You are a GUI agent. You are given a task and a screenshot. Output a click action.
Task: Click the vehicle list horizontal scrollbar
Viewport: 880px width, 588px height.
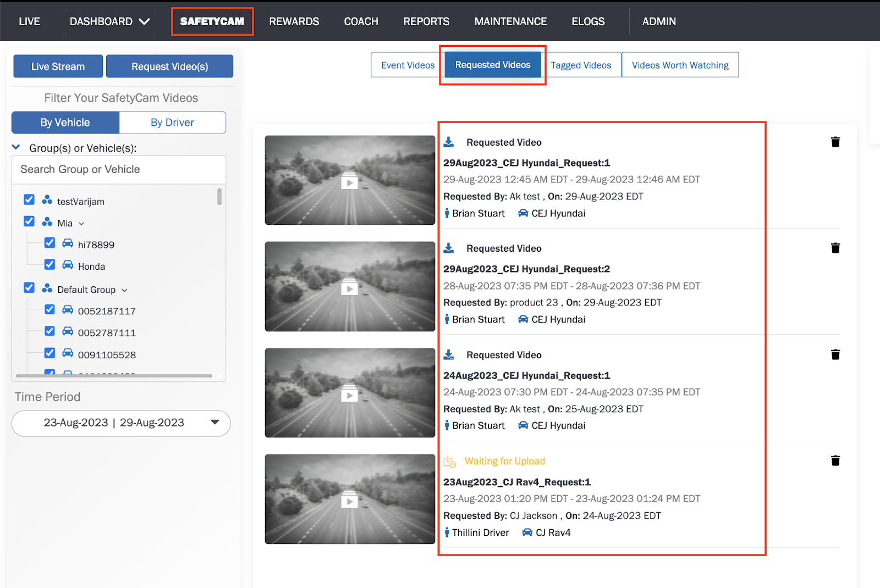point(114,376)
